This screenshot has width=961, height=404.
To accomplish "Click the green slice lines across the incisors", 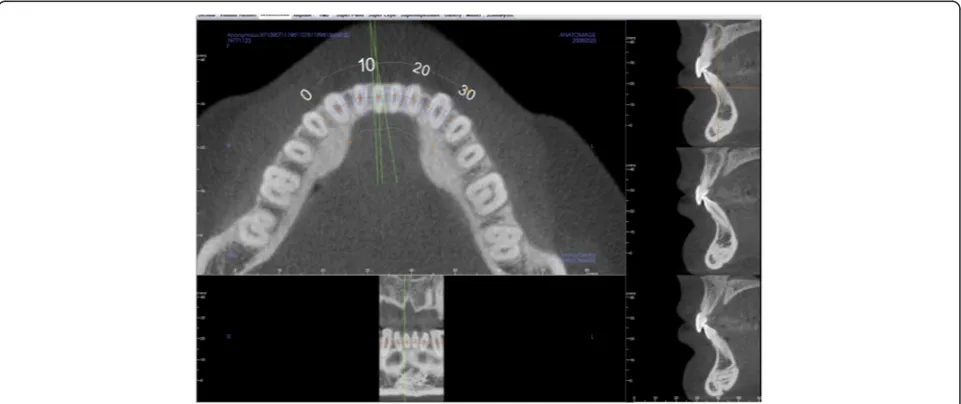I will 381,101.
